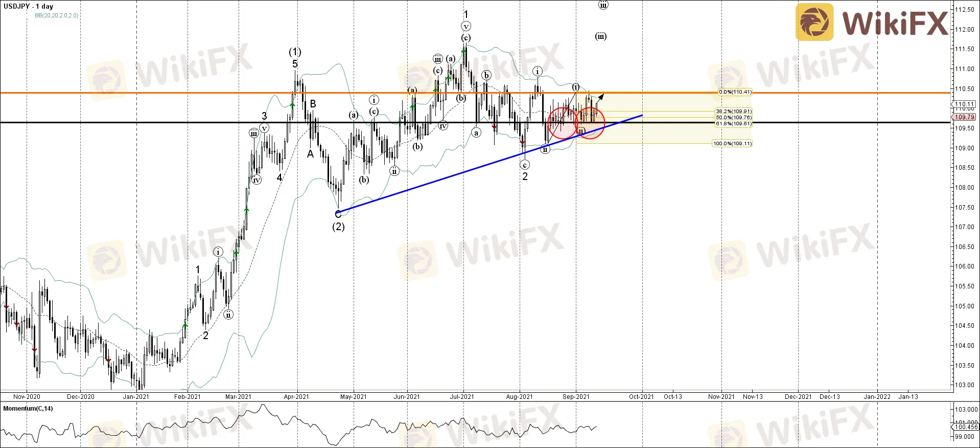
Task: Click the Nov-13 date label
Action: pos(753,397)
